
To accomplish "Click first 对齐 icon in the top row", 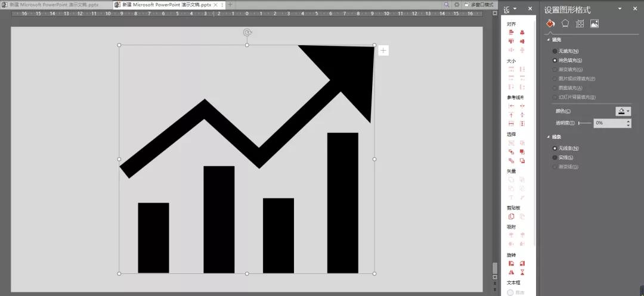I will point(512,32).
